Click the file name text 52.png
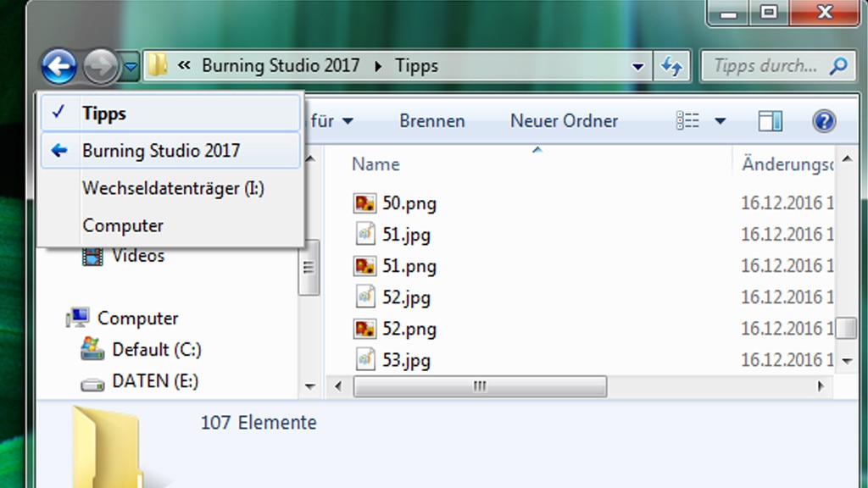The width and height of the screenshot is (868, 488). 409,330
